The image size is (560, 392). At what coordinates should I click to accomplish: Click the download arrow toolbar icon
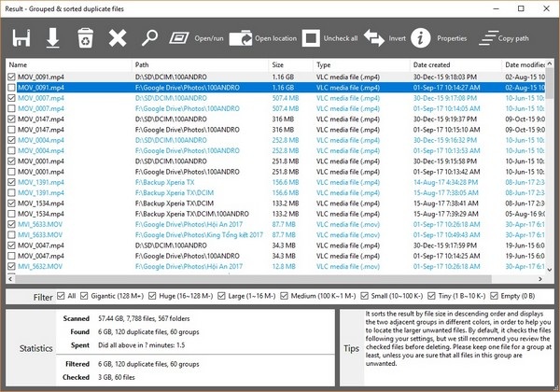[x=53, y=38]
